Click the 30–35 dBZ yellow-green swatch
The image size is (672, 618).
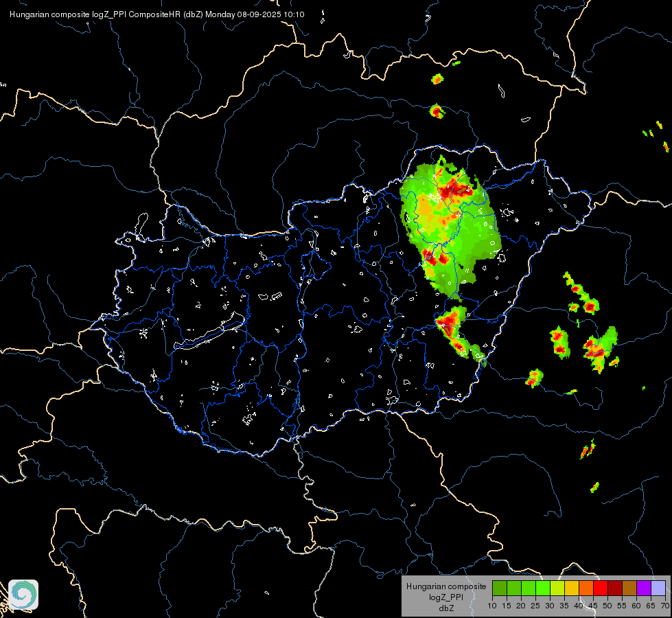[x=557, y=588]
